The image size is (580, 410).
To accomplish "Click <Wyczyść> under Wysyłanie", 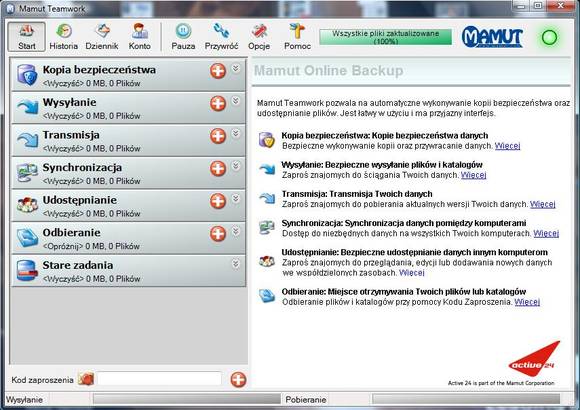I will [63, 116].
